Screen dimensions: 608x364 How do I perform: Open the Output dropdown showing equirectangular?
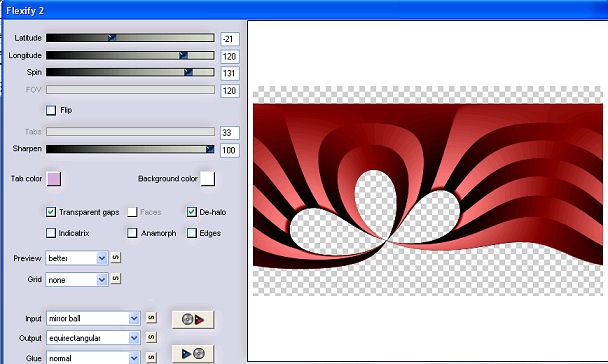(x=93, y=338)
